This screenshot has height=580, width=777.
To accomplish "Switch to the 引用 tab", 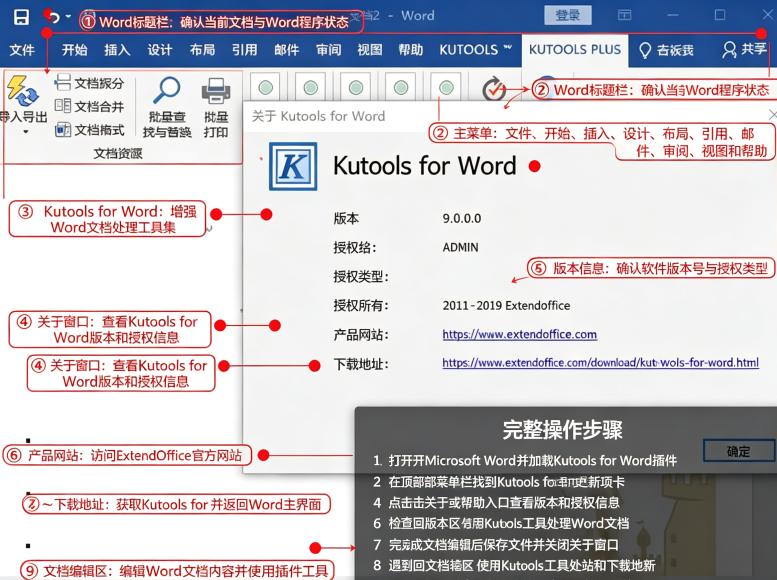I will (x=245, y=50).
